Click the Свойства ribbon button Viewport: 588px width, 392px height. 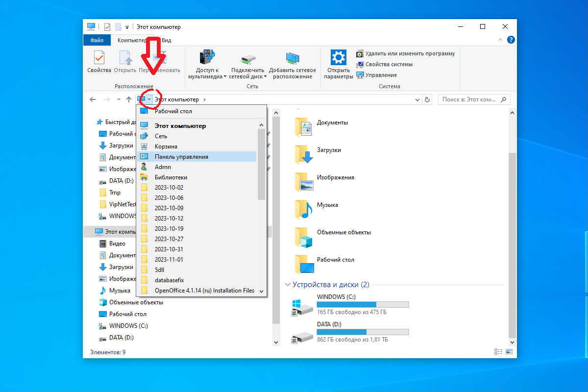pos(99,62)
